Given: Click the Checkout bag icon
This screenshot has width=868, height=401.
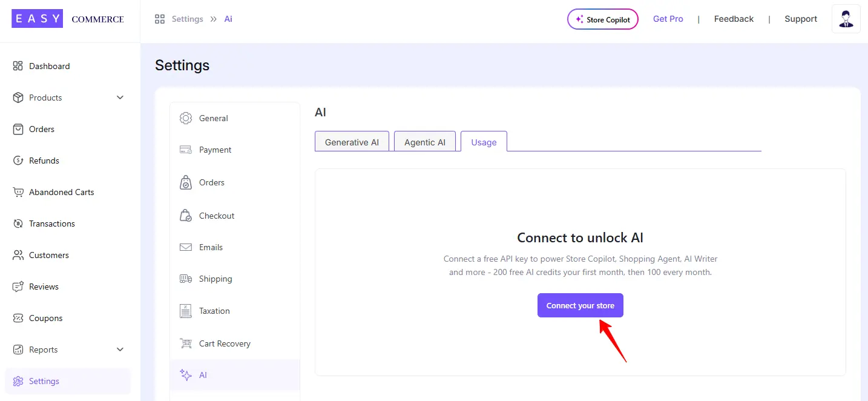Looking at the screenshot, I should click(x=186, y=216).
